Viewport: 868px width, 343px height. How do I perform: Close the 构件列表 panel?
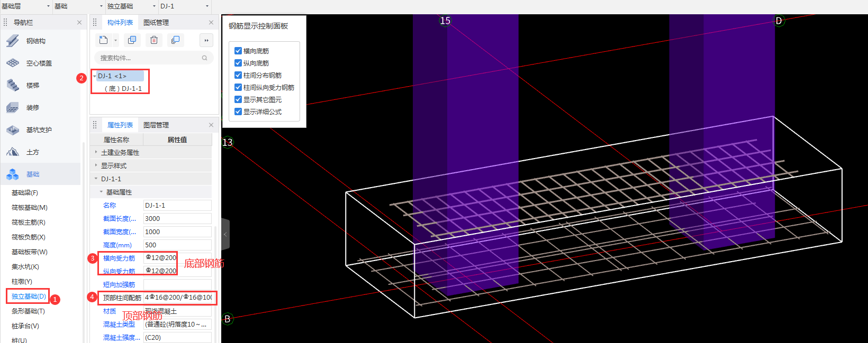pos(211,22)
